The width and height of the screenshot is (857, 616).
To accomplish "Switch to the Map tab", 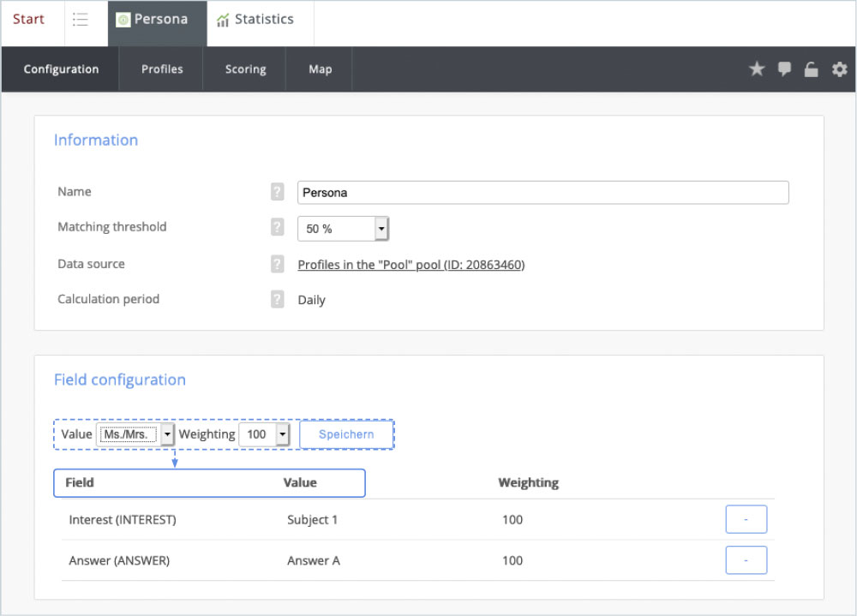I will click(320, 69).
